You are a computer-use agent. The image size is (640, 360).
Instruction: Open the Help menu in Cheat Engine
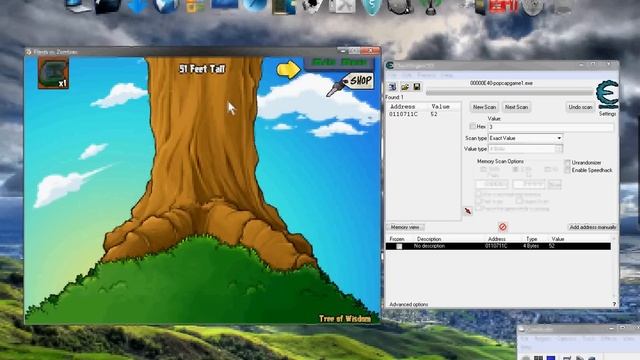pyautogui.click(x=446, y=76)
